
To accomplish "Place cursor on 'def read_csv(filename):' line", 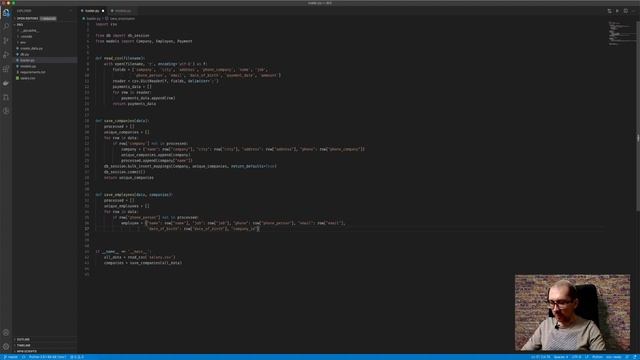I will click(120, 58).
